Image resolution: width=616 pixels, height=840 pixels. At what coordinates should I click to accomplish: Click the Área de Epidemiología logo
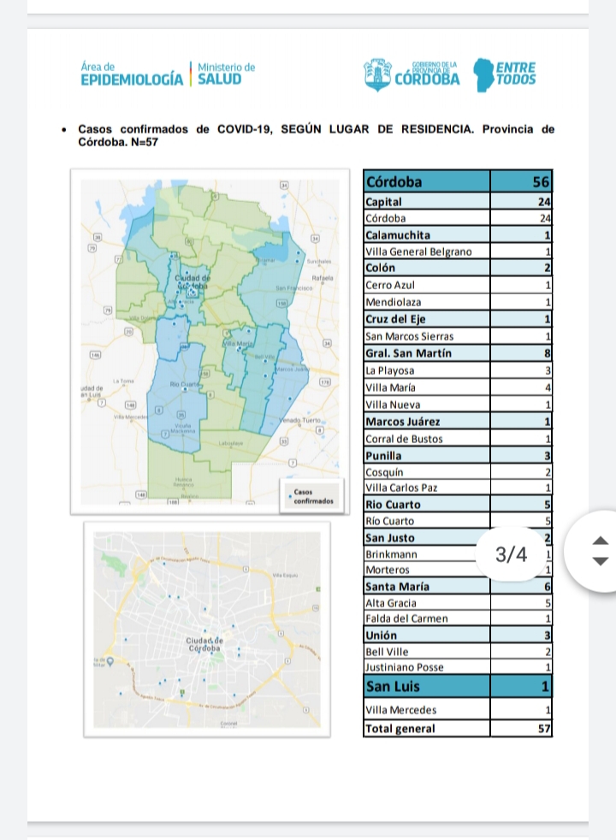tap(131, 74)
